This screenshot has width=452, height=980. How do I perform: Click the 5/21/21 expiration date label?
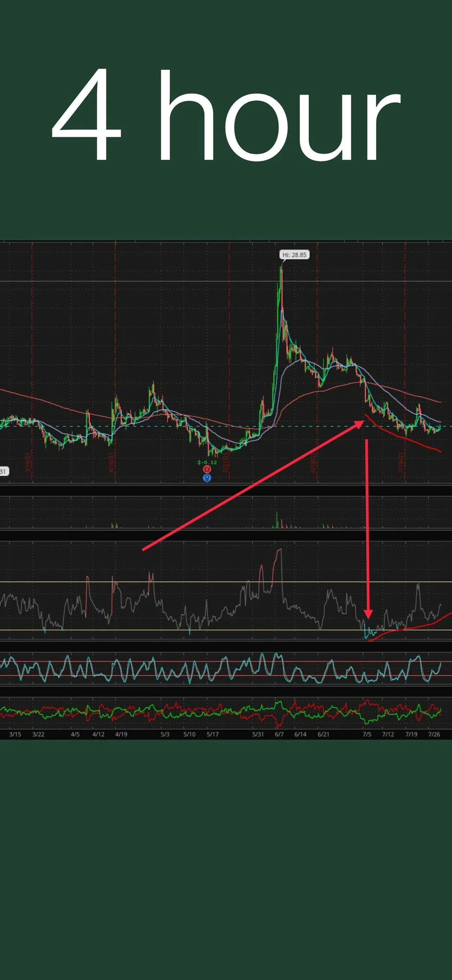coord(226,462)
